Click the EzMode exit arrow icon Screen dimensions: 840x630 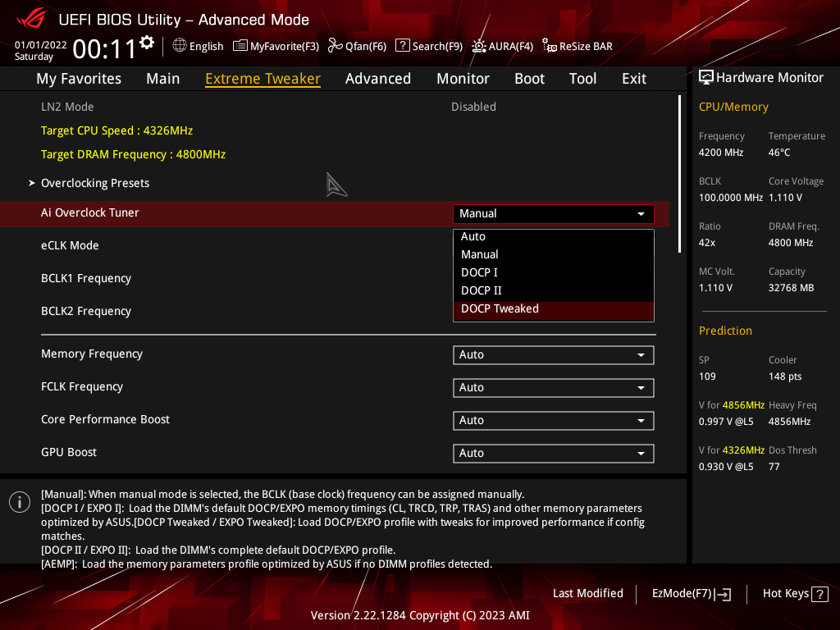pos(723,594)
